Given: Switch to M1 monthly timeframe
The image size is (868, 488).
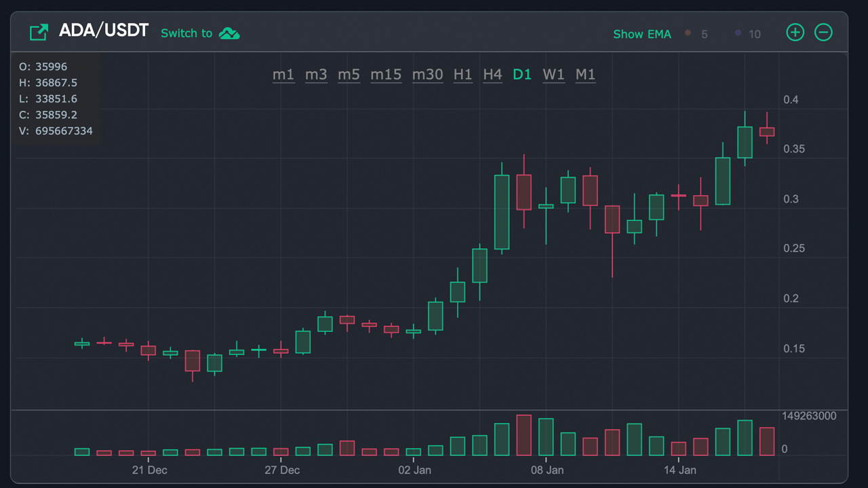Looking at the screenshot, I should pos(585,75).
